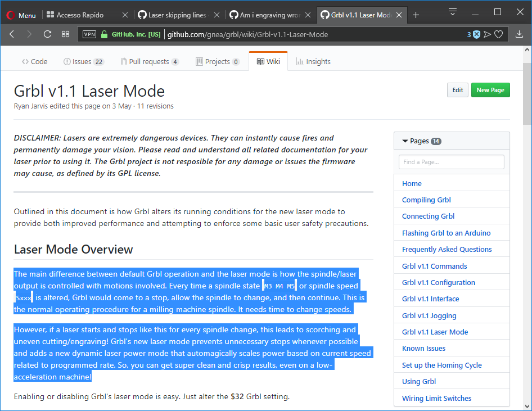Open the Speed Dial start page icon
This screenshot has height=411, width=532.
click(65, 34)
